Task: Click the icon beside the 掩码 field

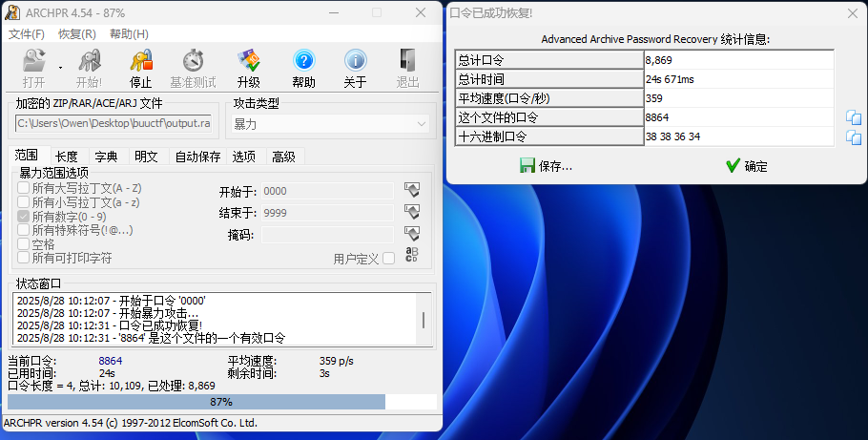Action: tap(412, 233)
